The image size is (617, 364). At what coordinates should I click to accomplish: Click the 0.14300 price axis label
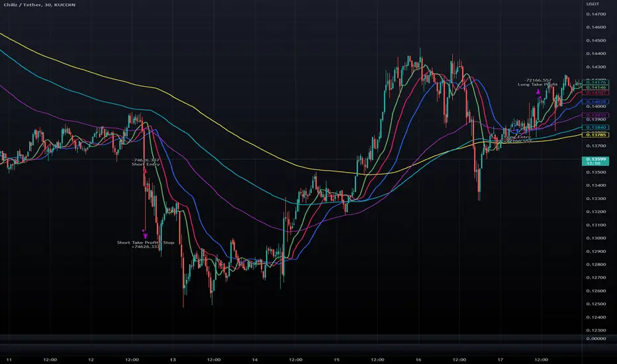click(596, 67)
